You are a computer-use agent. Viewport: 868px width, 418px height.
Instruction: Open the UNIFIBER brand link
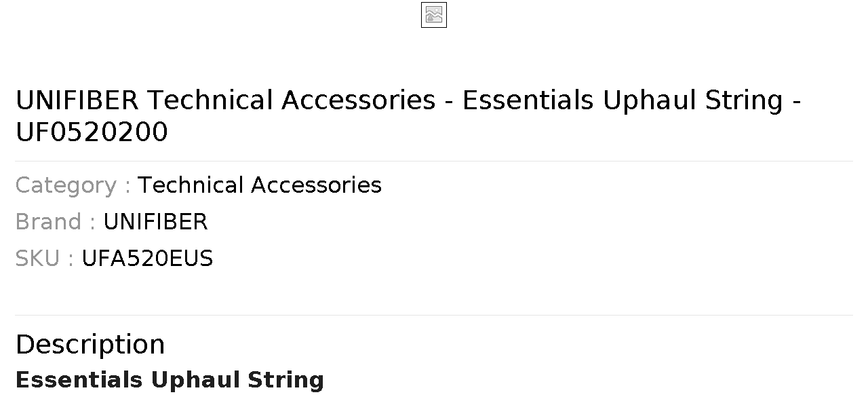[155, 222]
